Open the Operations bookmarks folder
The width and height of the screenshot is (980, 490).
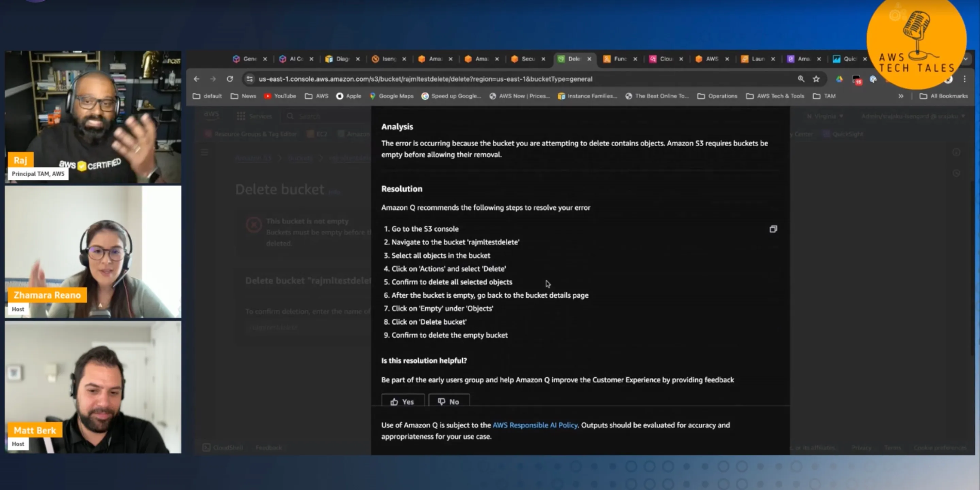717,96
